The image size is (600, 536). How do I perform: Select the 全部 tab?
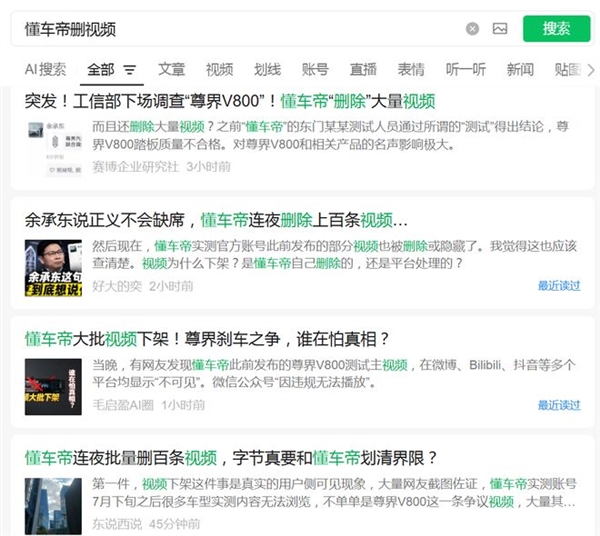[101, 70]
